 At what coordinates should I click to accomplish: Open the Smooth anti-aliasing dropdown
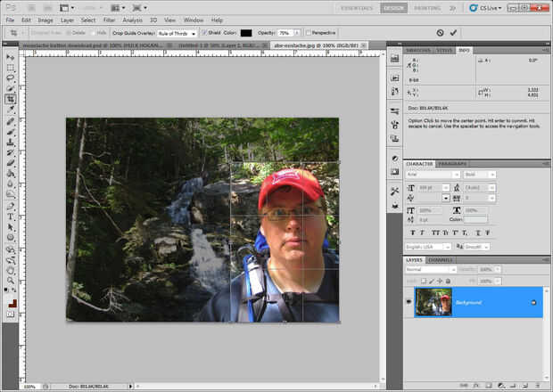coord(476,247)
